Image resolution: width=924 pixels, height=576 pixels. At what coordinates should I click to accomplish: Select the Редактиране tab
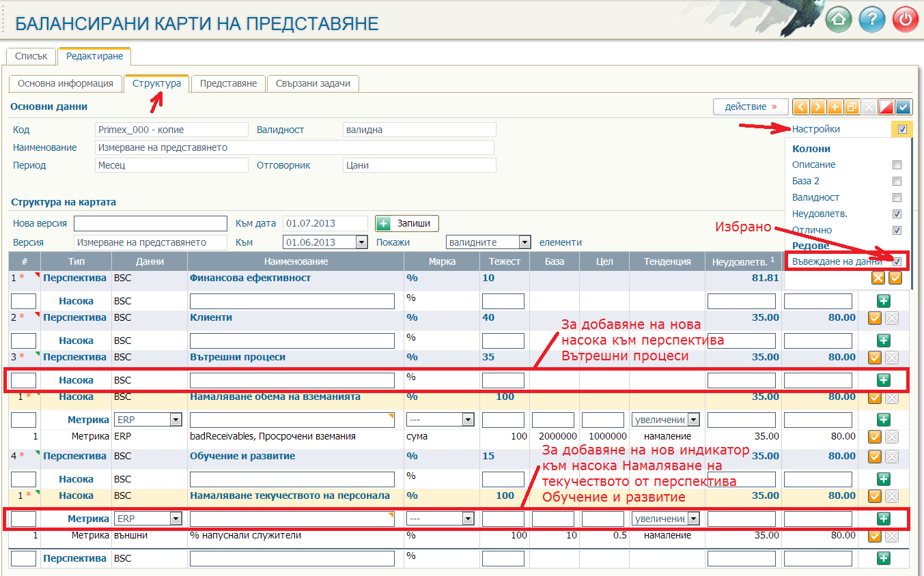coord(94,57)
